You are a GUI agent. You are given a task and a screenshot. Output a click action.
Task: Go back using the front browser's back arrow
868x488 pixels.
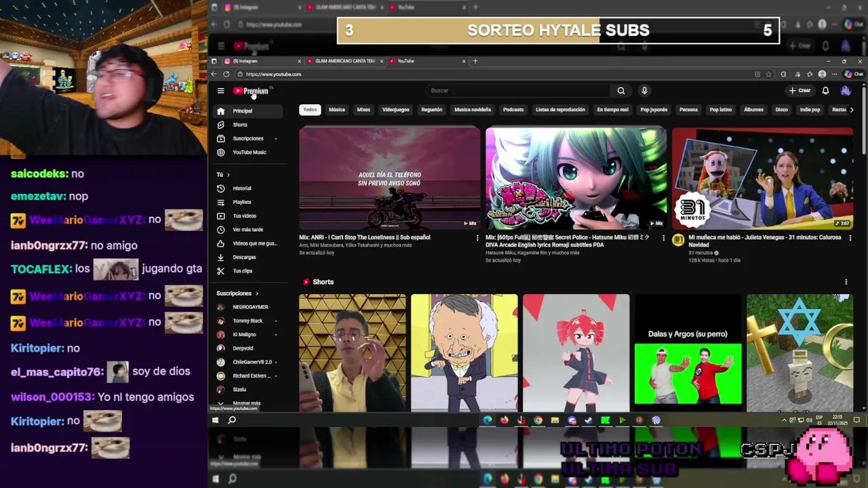pyautogui.click(x=214, y=74)
